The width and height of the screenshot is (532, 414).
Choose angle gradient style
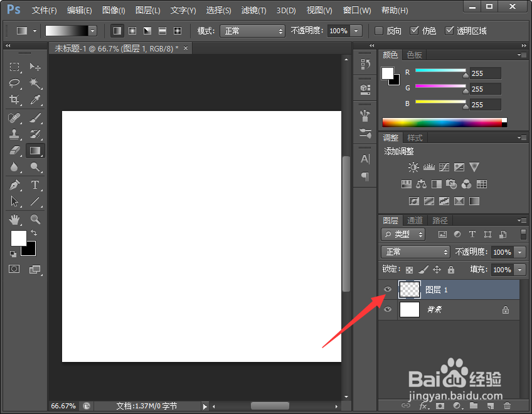point(147,31)
